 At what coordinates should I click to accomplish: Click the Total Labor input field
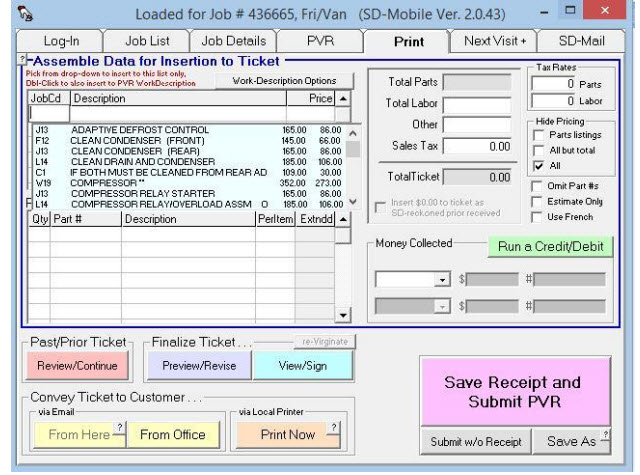477,104
